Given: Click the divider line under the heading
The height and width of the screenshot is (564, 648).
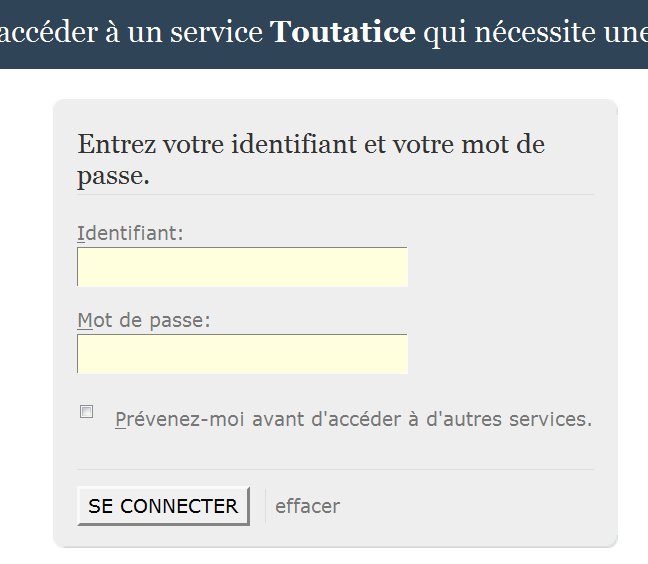Looking at the screenshot, I should click(335, 194).
